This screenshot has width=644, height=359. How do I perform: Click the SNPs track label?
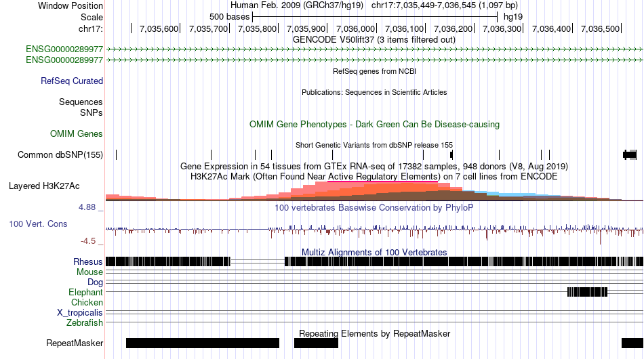coord(92,112)
